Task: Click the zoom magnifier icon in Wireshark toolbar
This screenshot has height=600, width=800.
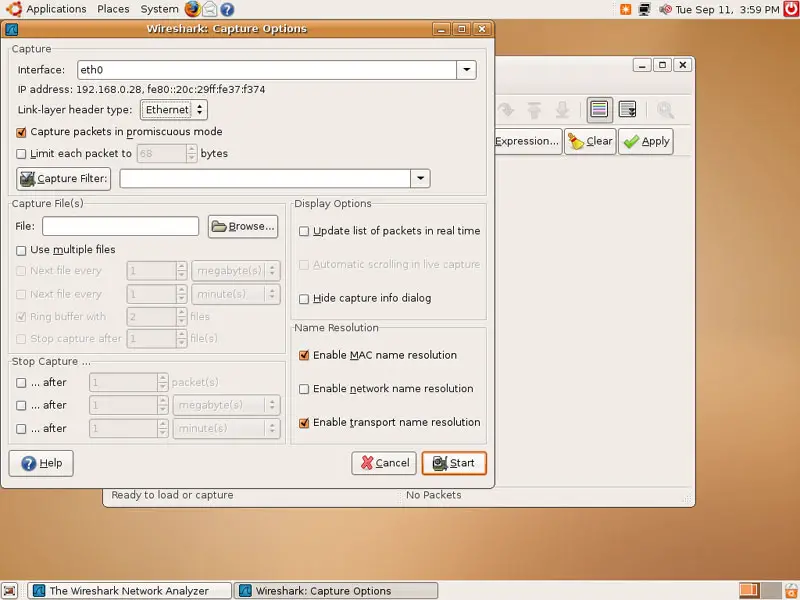Action: tap(665, 110)
